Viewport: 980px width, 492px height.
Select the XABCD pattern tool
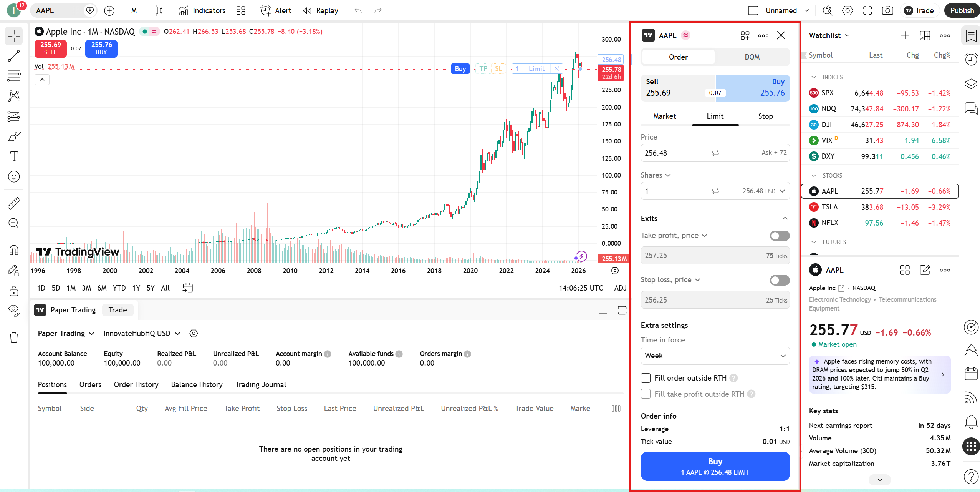(x=14, y=96)
